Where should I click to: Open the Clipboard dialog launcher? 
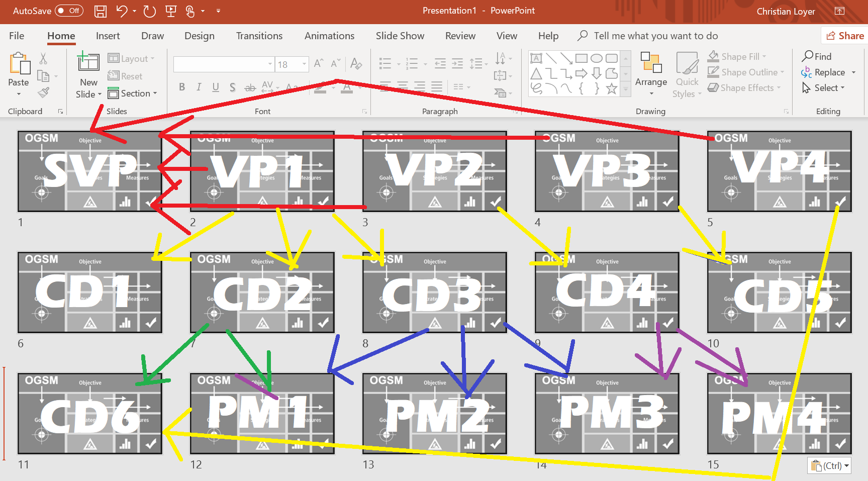tap(60, 112)
